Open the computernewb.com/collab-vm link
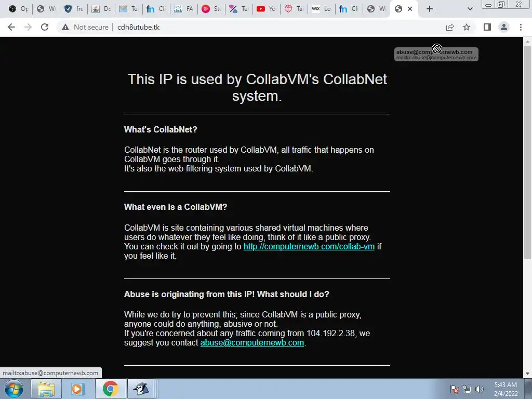The width and height of the screenshot is (532, 399). (309, 247)
